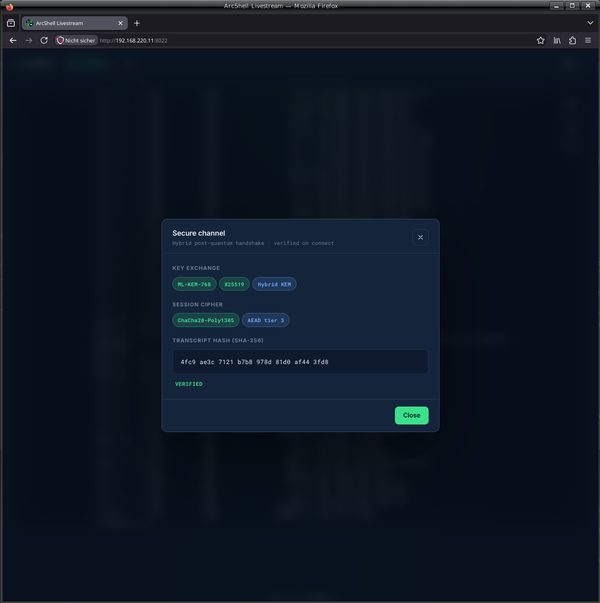Close the Secure channel dialog with X

420,237
